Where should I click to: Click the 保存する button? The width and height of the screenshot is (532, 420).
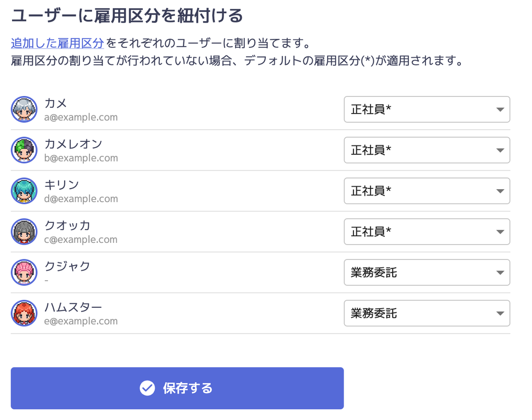tap(177, 388)
